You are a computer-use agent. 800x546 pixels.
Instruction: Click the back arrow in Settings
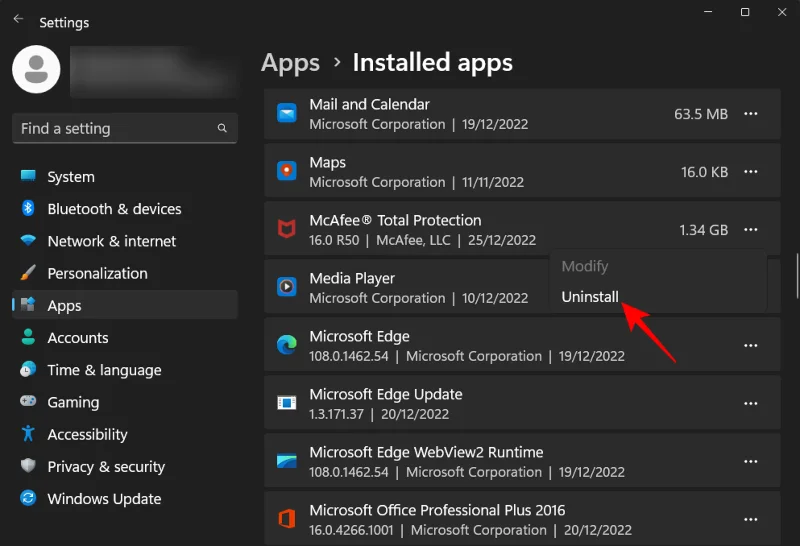[18, 19]
